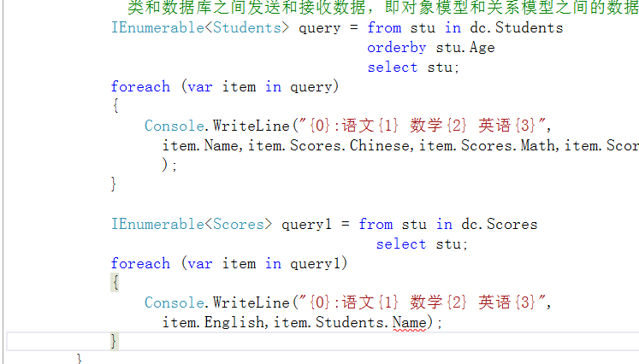The height and width of the screenshot is (364, 639).
Task: Click 'dc.Students' data source text
Action: [517, 27]
